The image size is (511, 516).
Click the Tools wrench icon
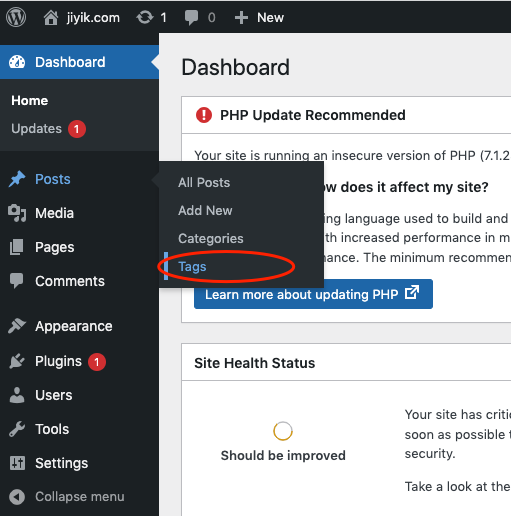pos(17,429)
